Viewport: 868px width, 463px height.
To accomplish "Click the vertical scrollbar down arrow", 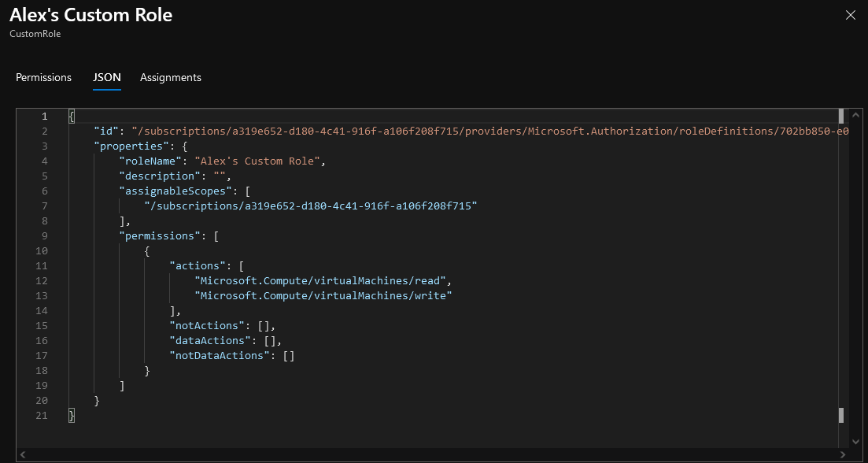I will (x=856, y=442).
